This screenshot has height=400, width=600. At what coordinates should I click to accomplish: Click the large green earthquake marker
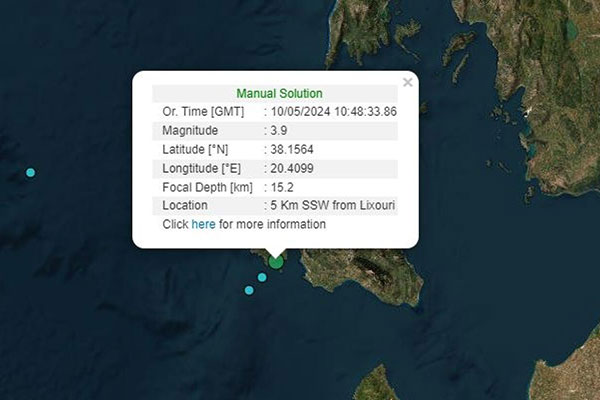(x=276, y=262)
